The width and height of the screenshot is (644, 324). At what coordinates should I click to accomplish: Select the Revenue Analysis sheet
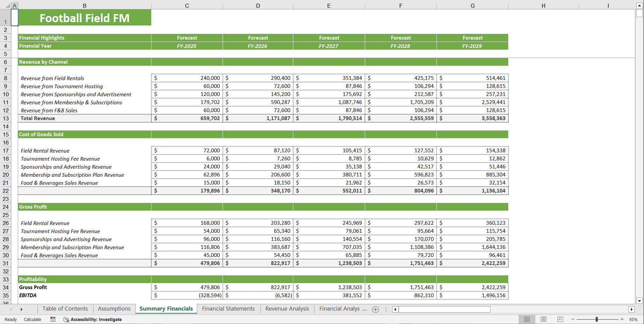pos(287,309)
